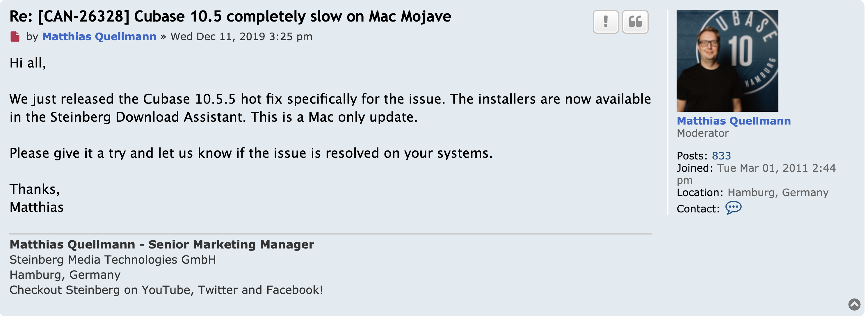The width and height of the screenshot is (868, 316).
Task: Visit the Matthias Quellmann profile link below the avatar
Action: point(734,120)
